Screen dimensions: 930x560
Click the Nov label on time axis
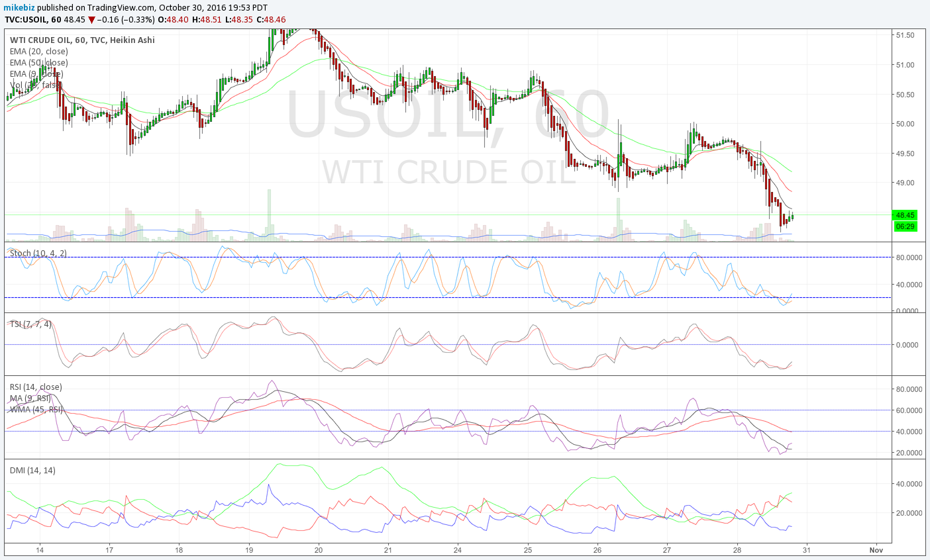(x=876, y=549)
